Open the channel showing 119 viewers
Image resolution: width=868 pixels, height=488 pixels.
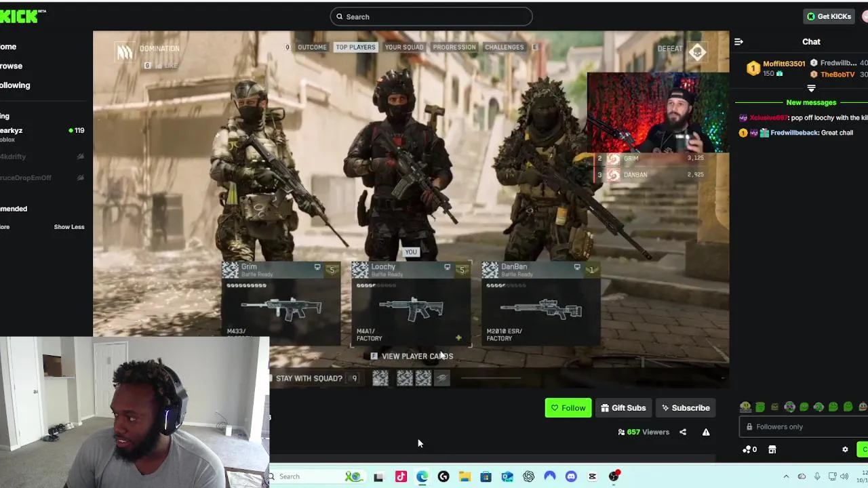point(42,134)
